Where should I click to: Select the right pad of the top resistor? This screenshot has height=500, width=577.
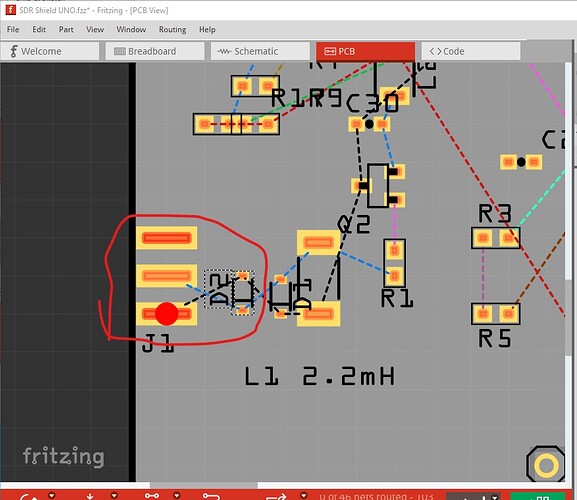pos(268,86)
